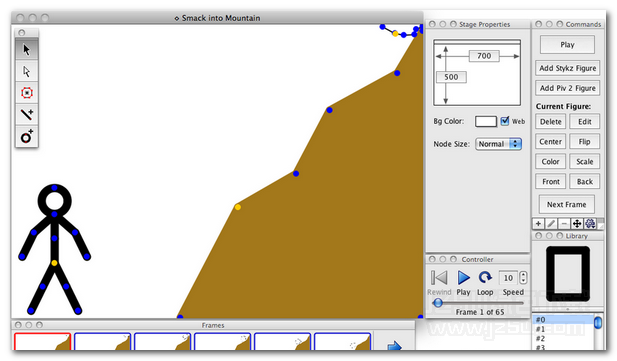
Task: Flip the current figure
Action: [x=584, y=141]
